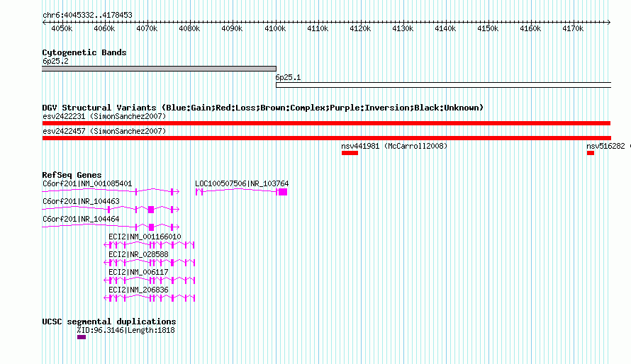Click the nsv441981 (McCarroll2008) label
Screen dimensions: 631x364
[394, 147]
